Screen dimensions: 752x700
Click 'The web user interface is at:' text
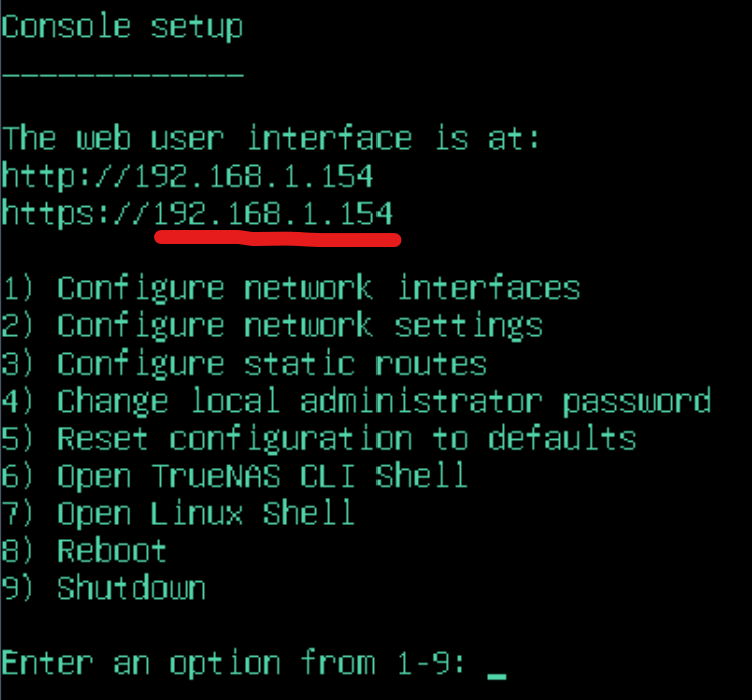tap(270, 138)
